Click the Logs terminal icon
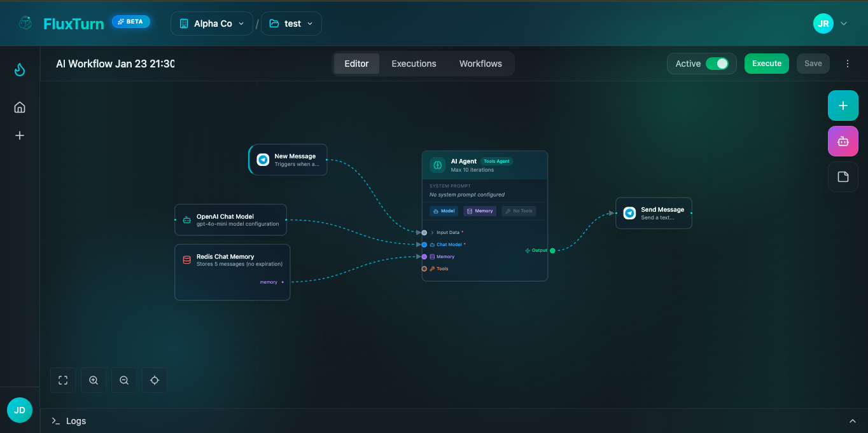The image size is (868, 433). pyautogui.click(x=56, y=421)
